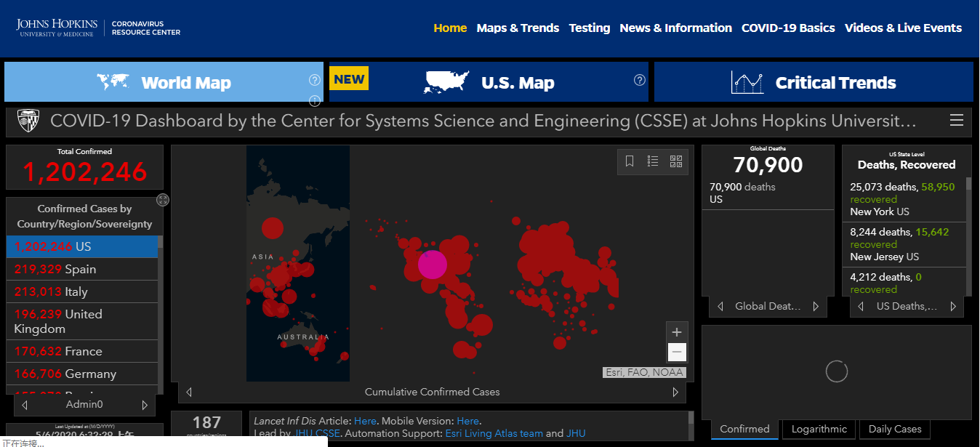This screenshot has height=447, width=980.
Task: Go back in US Deaths panel with left arrow
Action: 861,307
